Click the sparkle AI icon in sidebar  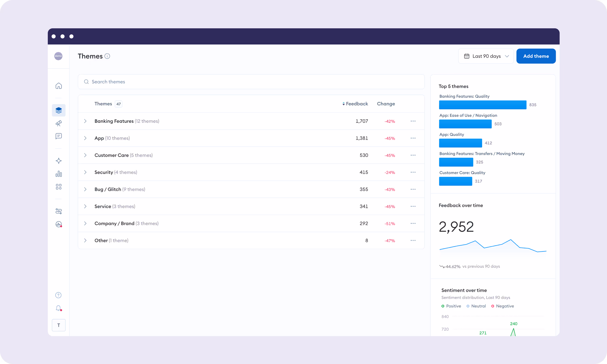[x=59, y=161]
